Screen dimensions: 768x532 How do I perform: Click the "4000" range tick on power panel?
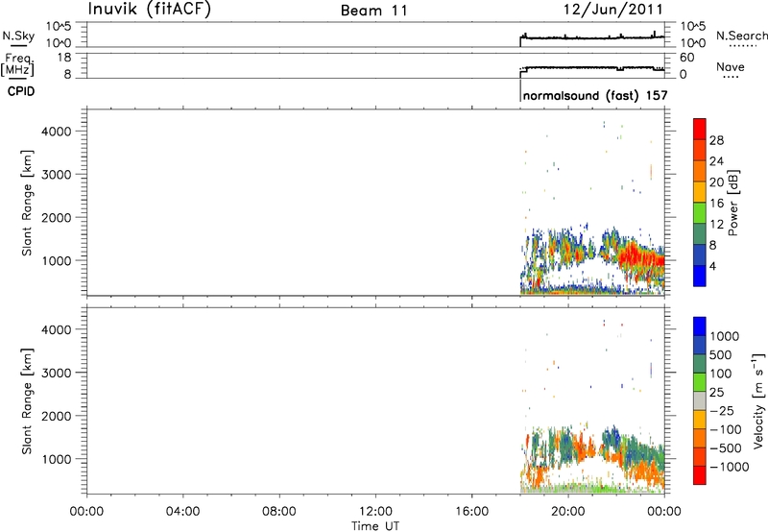[x=57, y=132]
